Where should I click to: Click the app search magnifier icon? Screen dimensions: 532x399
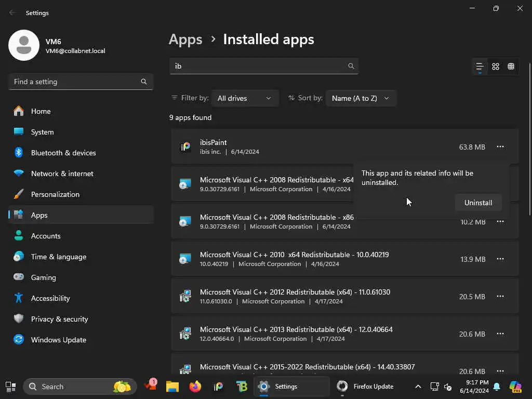[351, 66]
